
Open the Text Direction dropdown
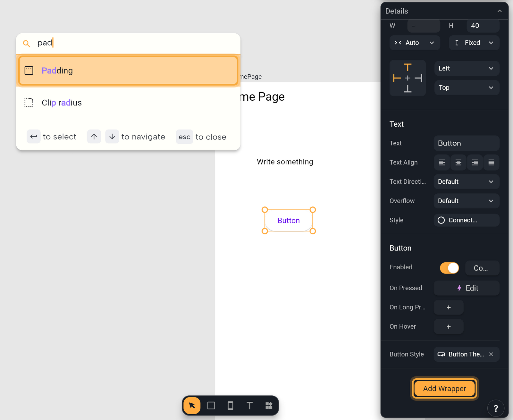click(467, 182)
